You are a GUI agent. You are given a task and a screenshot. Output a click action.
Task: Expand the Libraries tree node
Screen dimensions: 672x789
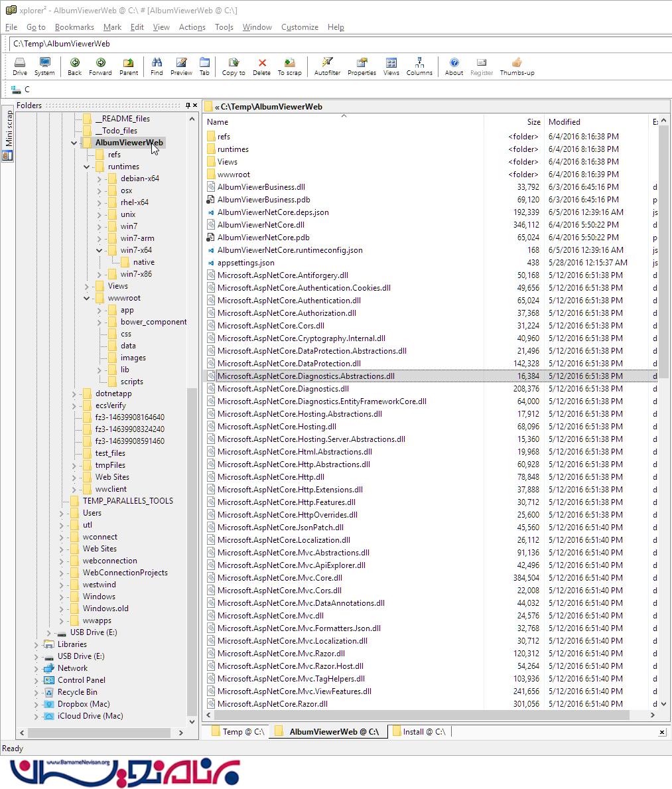click(36, 644)
